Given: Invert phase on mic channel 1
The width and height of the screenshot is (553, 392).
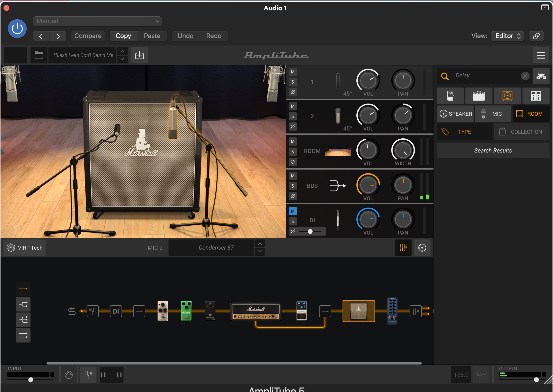Looking at the screenshot, I should [293, 92].
